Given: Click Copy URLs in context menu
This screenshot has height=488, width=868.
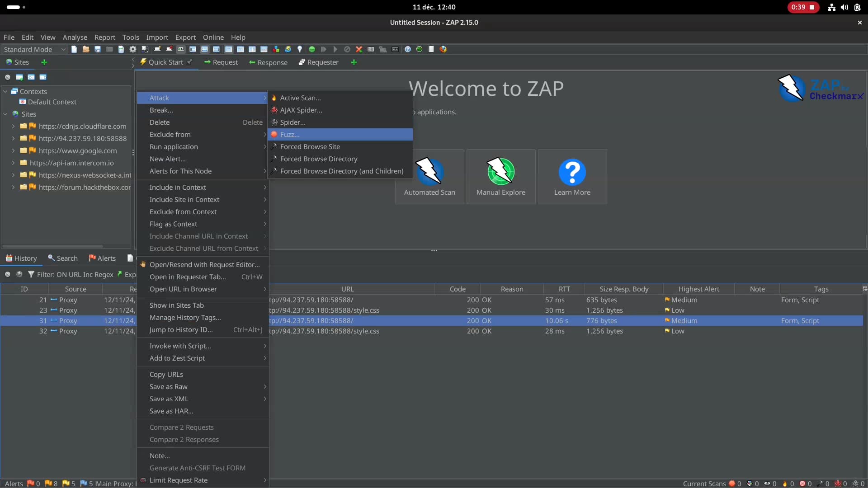Looking at the screenshot, I should coord(203,375).
